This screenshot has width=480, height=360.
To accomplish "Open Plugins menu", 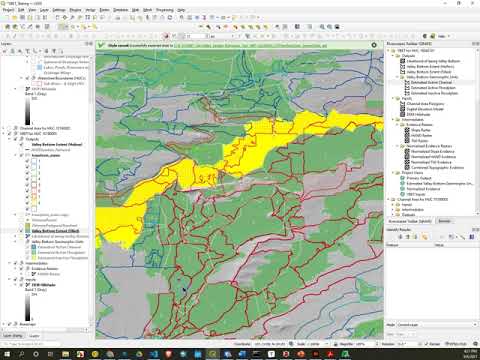I will 75,10.
